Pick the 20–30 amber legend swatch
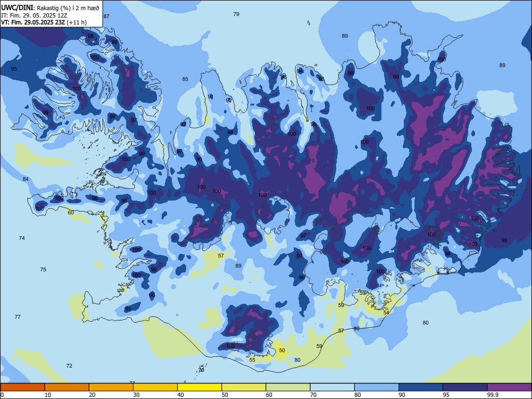This screenshot has height=399, width=532. [x=111, y=387]
